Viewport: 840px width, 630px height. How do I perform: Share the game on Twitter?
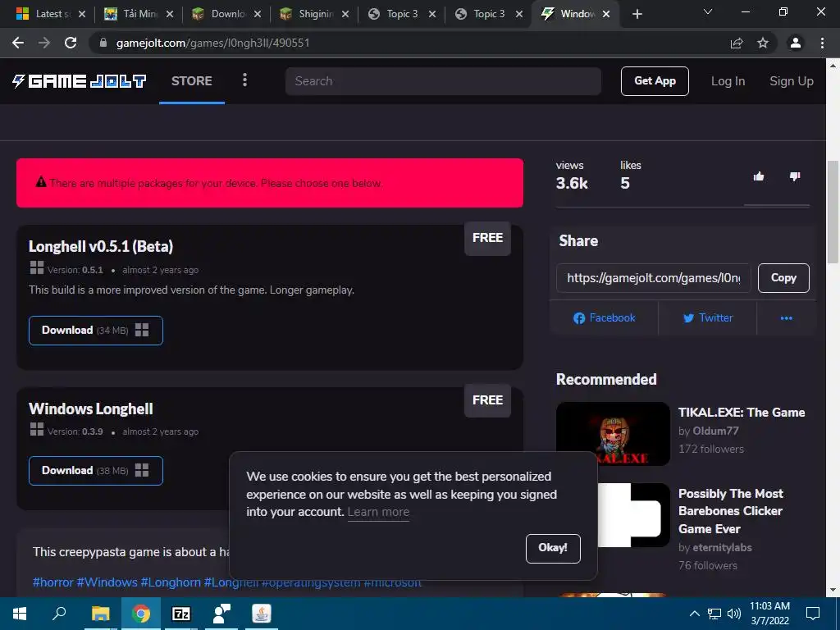[x=708, y=317]
